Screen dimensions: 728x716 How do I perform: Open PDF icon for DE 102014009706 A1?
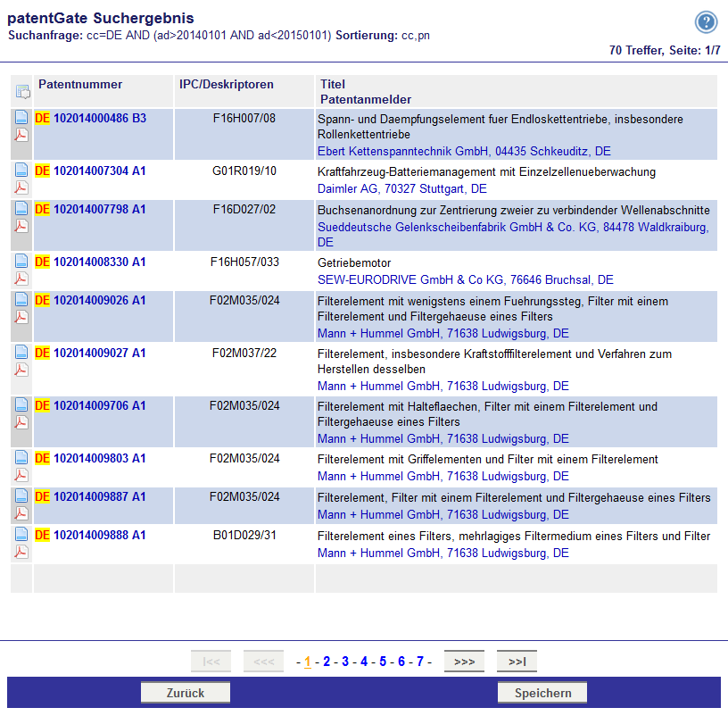(21, 422)
